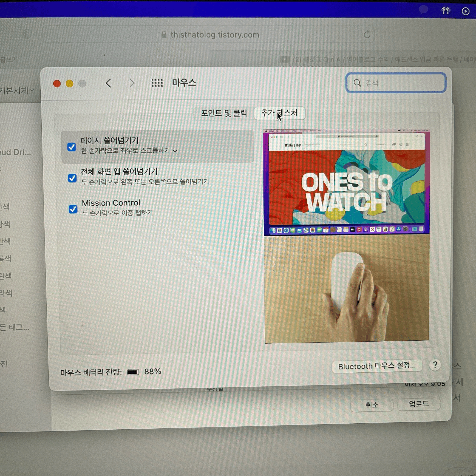
Task: Toggle Mission Control checkbox
Action: (x=73, y=209)
